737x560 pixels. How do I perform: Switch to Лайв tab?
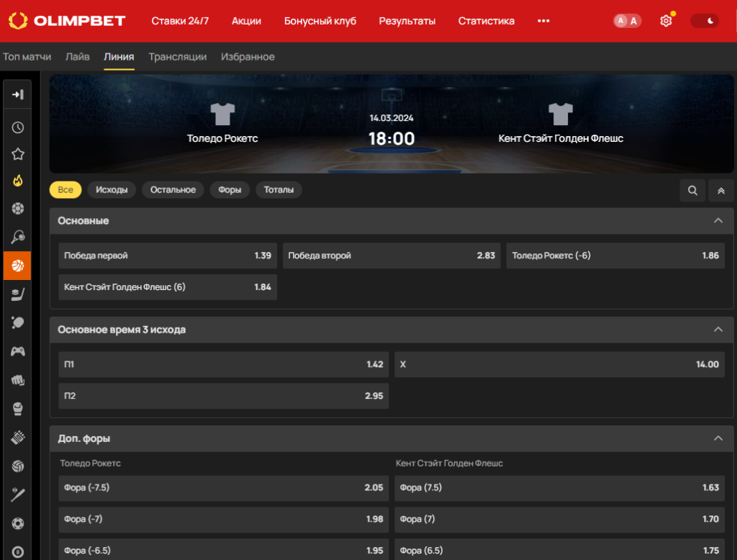pos(78,56)
